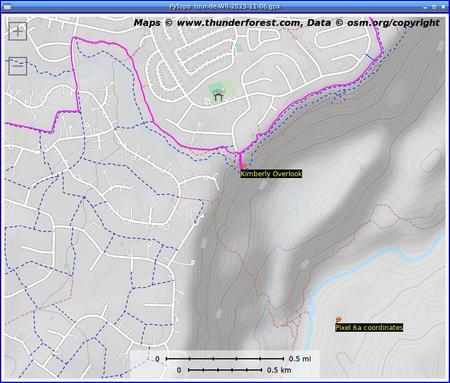Click the short blue tick crossing the track
450x383 pixels.
[x=370, y=57]
